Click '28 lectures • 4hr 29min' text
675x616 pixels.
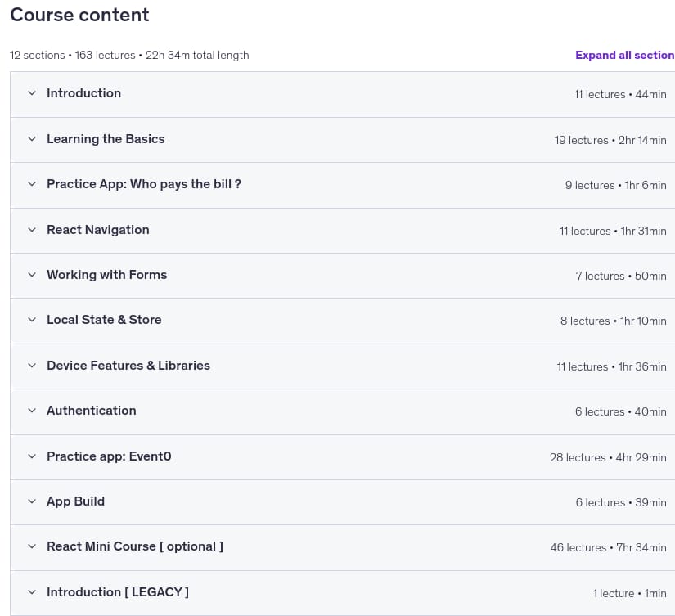click(608, 457)
